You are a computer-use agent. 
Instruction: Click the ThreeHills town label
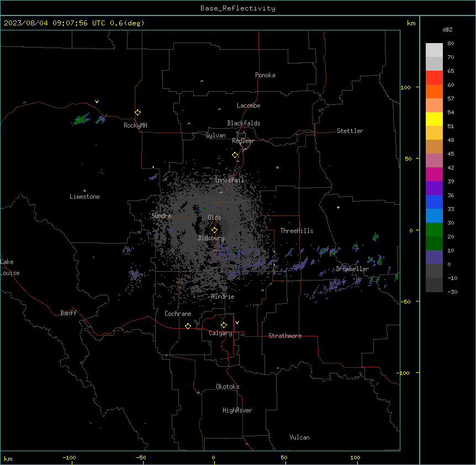[x=297, y=231]
